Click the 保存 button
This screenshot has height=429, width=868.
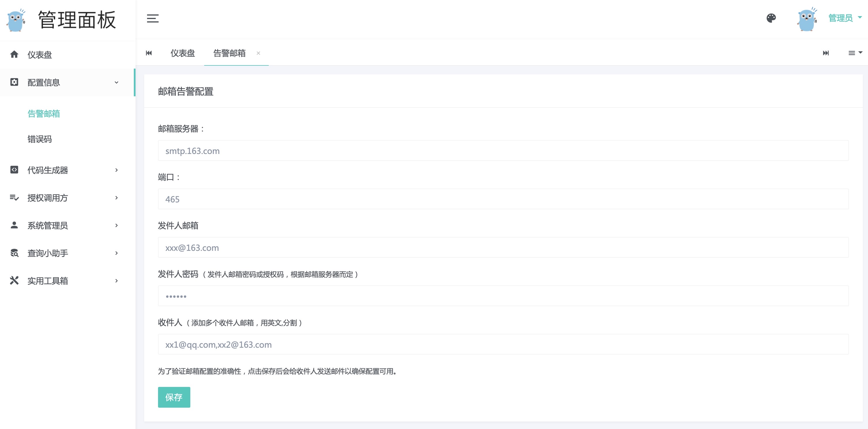174,397
